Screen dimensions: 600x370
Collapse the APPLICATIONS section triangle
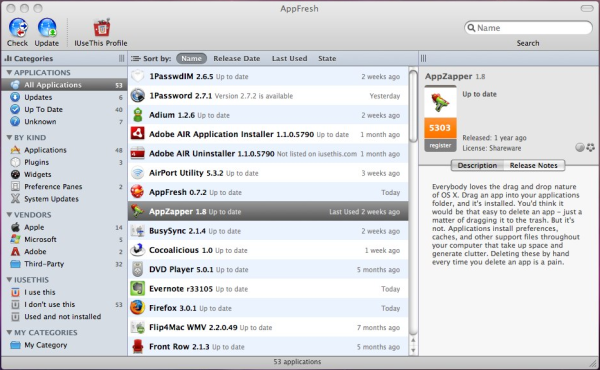(9, 72)
